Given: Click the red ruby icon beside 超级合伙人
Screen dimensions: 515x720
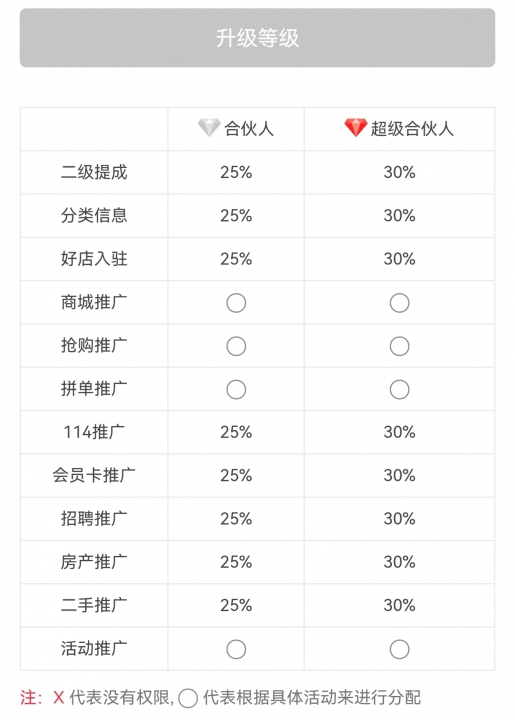Looking at the screenshot, I should [356, 128].
